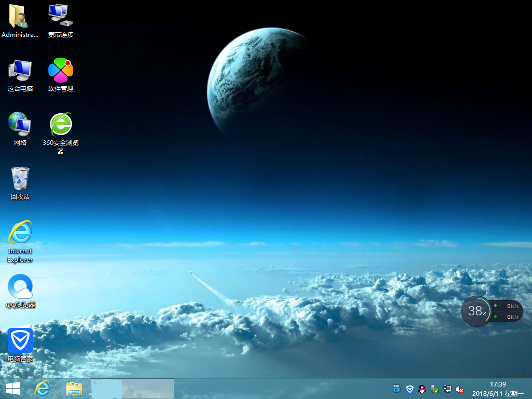Open File Explorer from the taskbar

point(74,389)
